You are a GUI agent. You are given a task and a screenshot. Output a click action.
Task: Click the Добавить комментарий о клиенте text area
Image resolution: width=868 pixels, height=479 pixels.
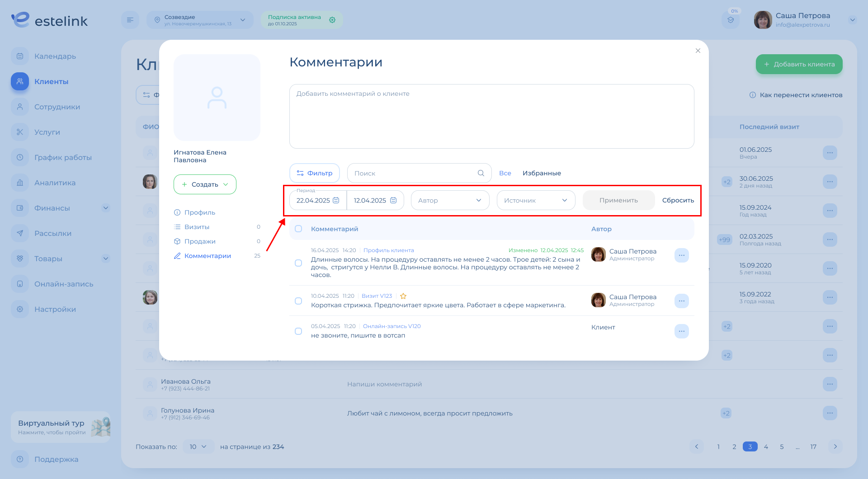(491, 116)
